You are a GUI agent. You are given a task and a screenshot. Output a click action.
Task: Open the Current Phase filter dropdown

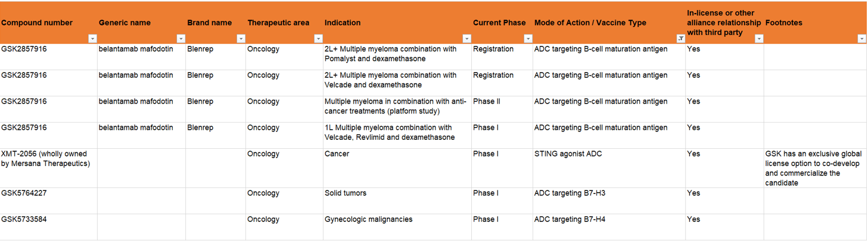528,39
